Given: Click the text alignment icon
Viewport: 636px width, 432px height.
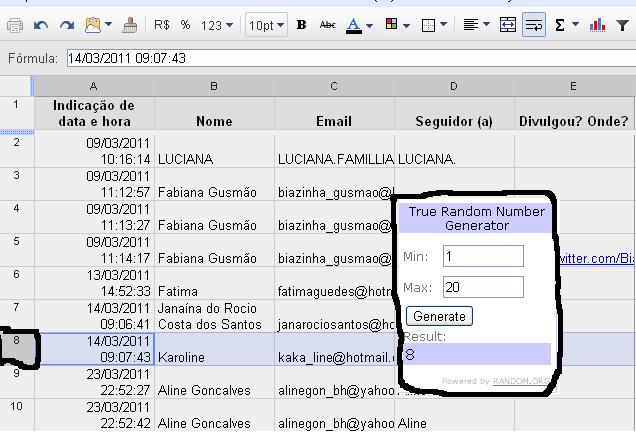Looking at the screenshot, I should click(471, 25).
